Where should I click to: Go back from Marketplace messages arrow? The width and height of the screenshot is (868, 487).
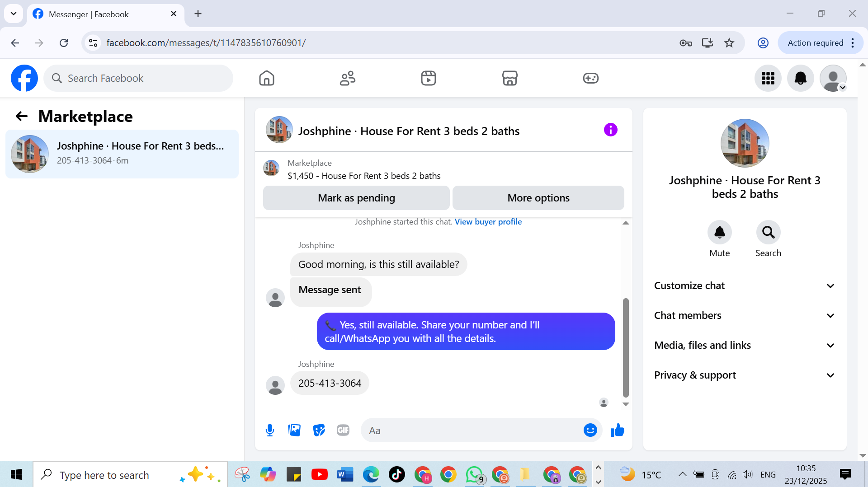click(x=22, y=117)
